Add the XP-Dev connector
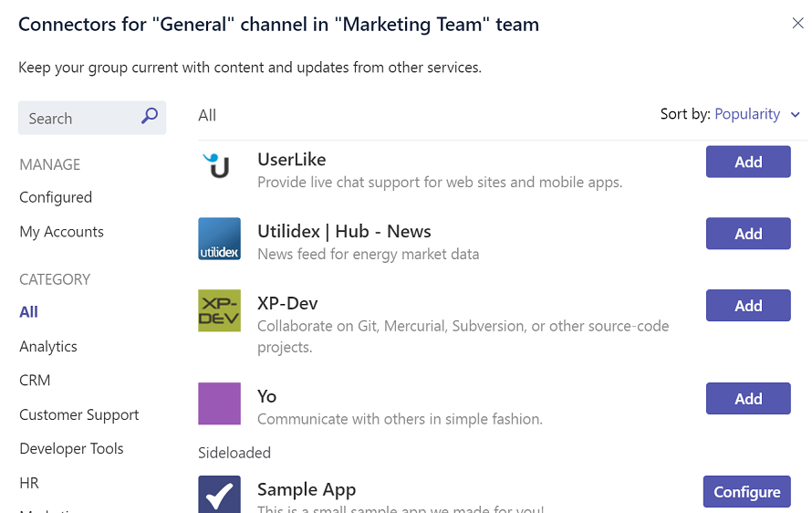812x513 pixels. pyautogui.click(x=748, y=306)
